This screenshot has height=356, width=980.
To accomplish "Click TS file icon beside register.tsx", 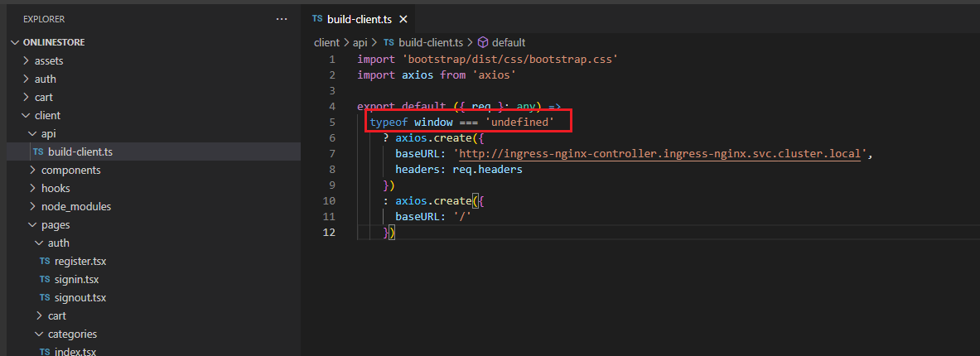I will pos(45,262).
